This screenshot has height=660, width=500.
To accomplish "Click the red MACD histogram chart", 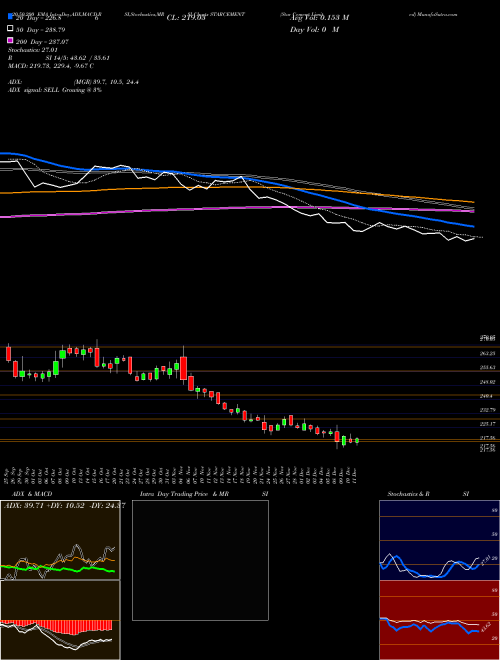I will (x=60, y=620).
